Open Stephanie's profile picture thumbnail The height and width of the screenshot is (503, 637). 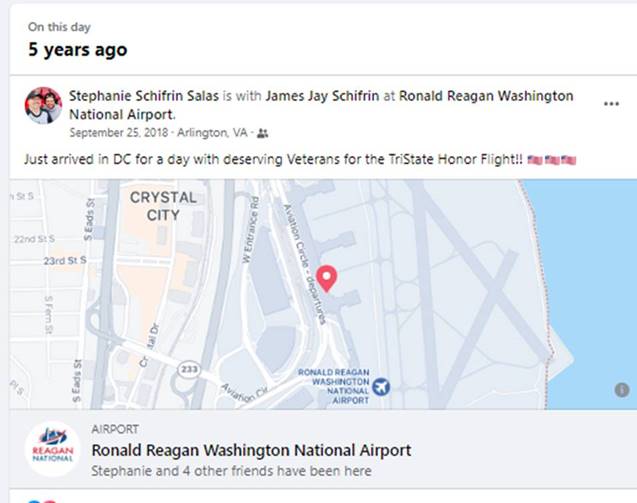[44, 105]
